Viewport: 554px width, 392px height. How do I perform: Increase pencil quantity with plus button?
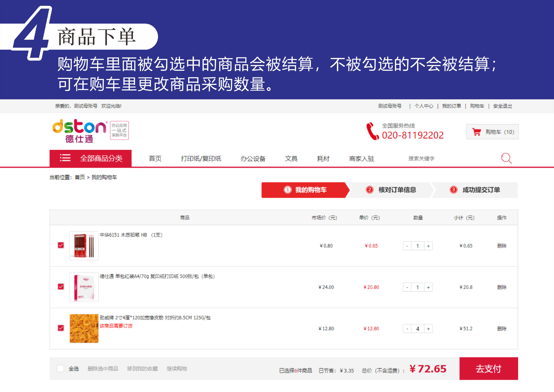click(x=428, y=246)
